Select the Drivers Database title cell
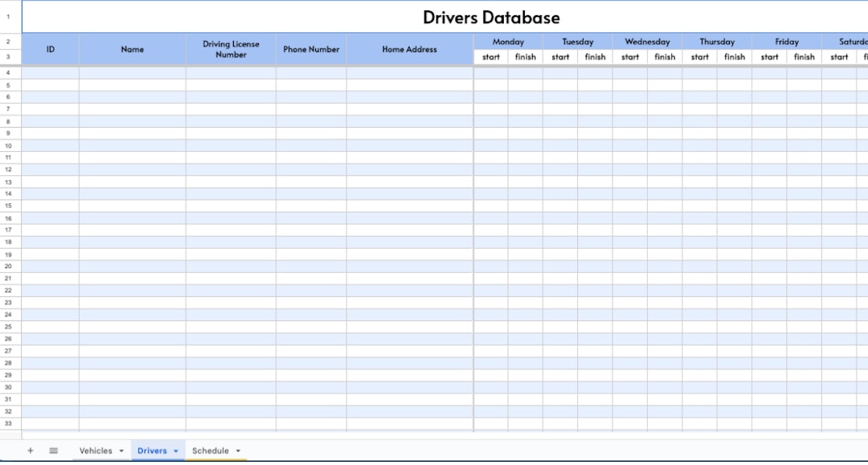The width and height of the screenshot is (868, 465). click(x=490, y=17)
